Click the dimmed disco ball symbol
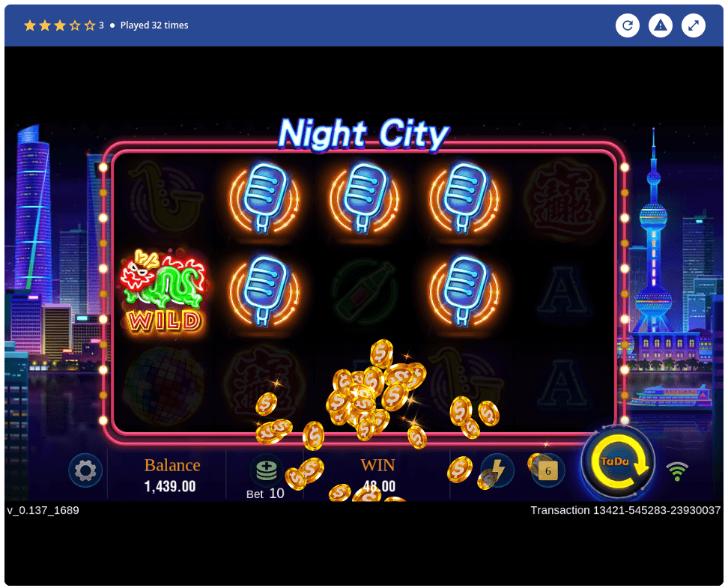 164,385
